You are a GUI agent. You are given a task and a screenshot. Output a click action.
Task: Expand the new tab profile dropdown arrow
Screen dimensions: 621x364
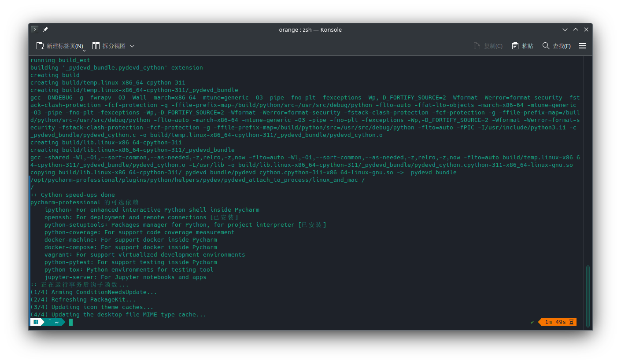pos(85,50)
